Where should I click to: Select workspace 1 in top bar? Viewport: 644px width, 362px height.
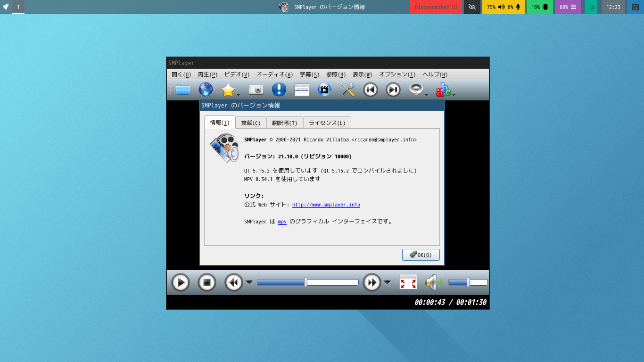pyautogui.click(x=18, y=7)
